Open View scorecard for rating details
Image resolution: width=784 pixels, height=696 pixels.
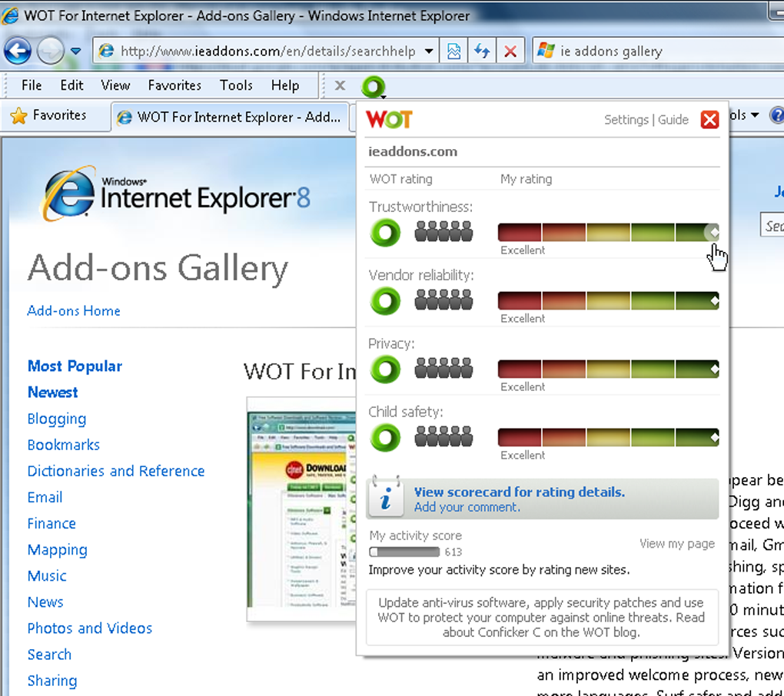click(520, 492)
